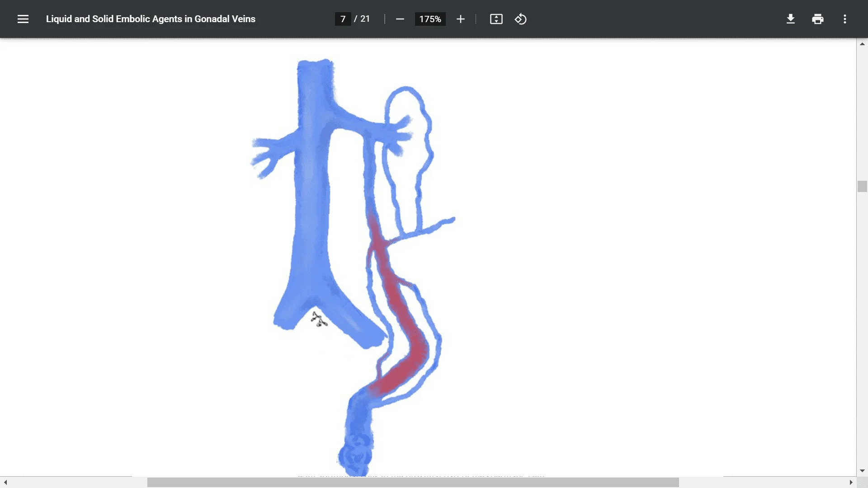Click the total pages '21' text
Screen dimensions: 868x488
point(365,19)
